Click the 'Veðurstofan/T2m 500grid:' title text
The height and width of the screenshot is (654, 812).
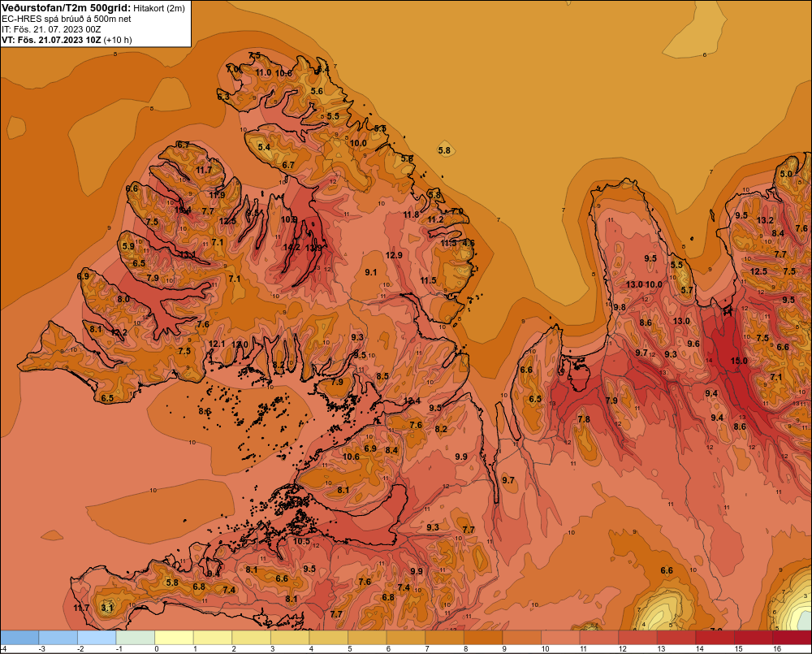pyautogui.click(x=67, y=8)
